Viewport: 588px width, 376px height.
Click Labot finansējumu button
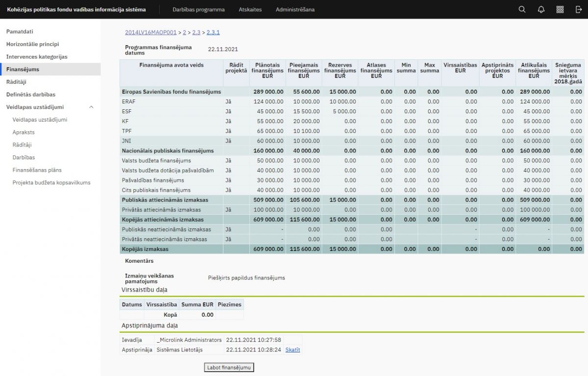point(229,367)
